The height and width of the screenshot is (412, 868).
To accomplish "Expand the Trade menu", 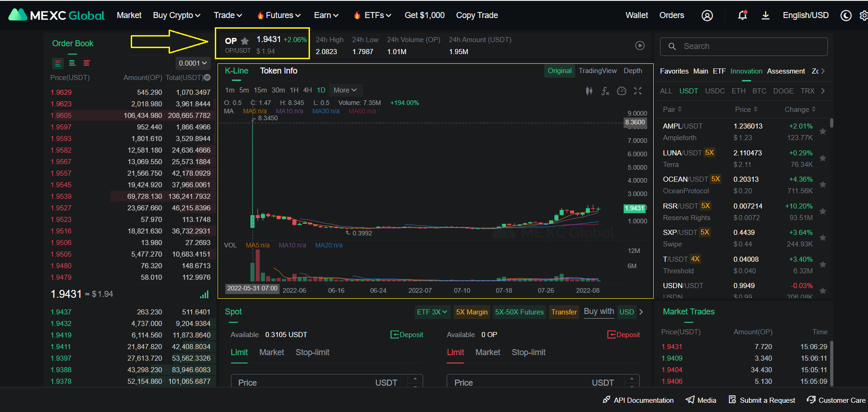I will click(x=228, y=15).
